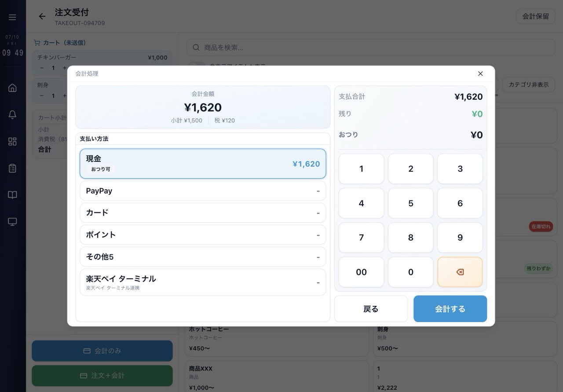The width and height of the screenshot is (563, 392).
Task: Click the 戻る button
Action: pyautogui.click(x=371, y=309)
